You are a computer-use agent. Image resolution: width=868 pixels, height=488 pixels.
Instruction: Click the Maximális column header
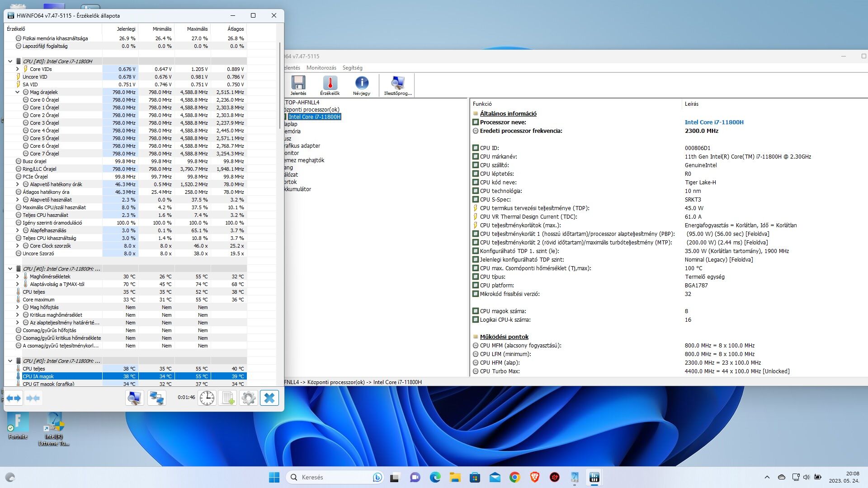[x=197, y=29]
